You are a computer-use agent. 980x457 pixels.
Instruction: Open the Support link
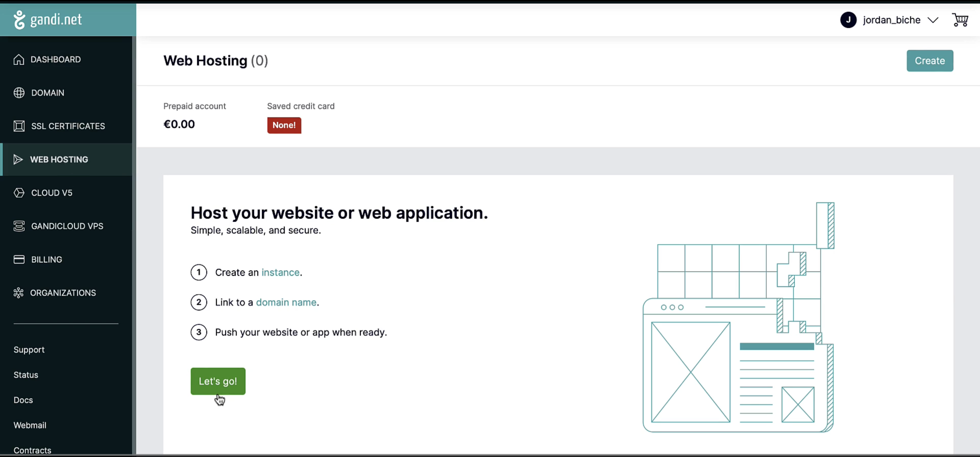(29, 350)
